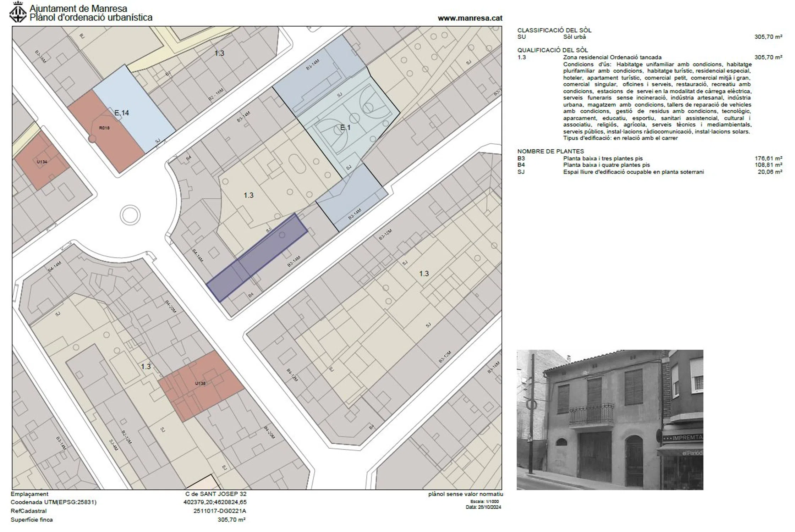Open the www.manresa.cat website link
The width and height of the screenshot is (795, 532).
470,18
